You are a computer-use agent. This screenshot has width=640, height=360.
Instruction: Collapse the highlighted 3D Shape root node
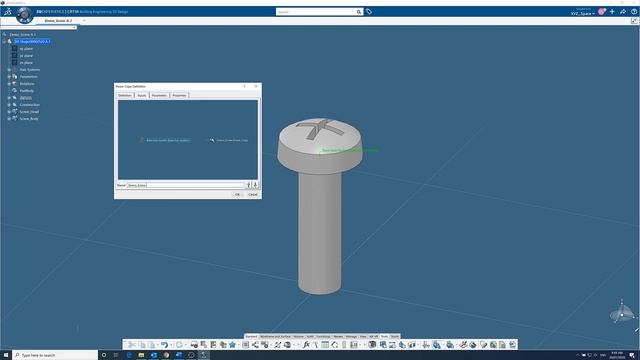pyautogui.click(x=4, y=41)
